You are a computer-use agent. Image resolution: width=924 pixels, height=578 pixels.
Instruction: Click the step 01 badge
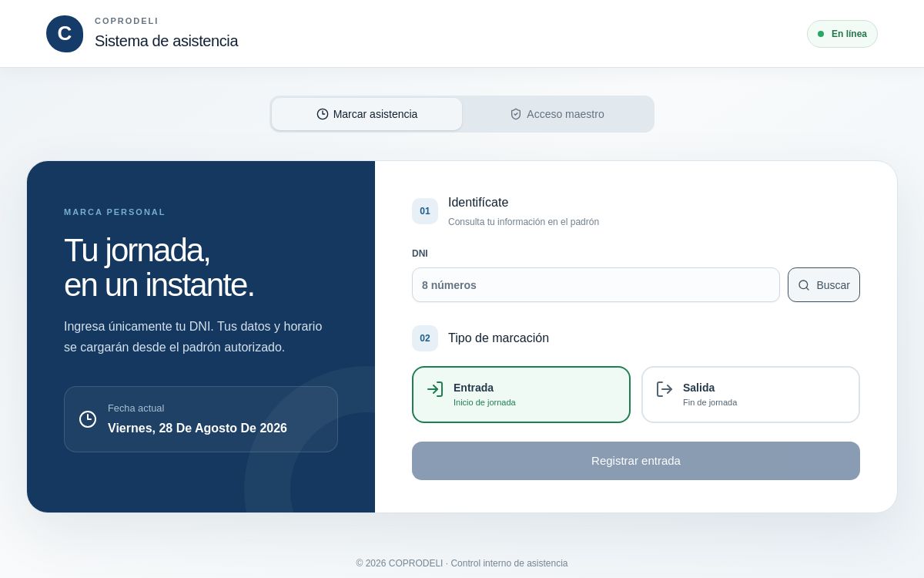tap(425, 211)
